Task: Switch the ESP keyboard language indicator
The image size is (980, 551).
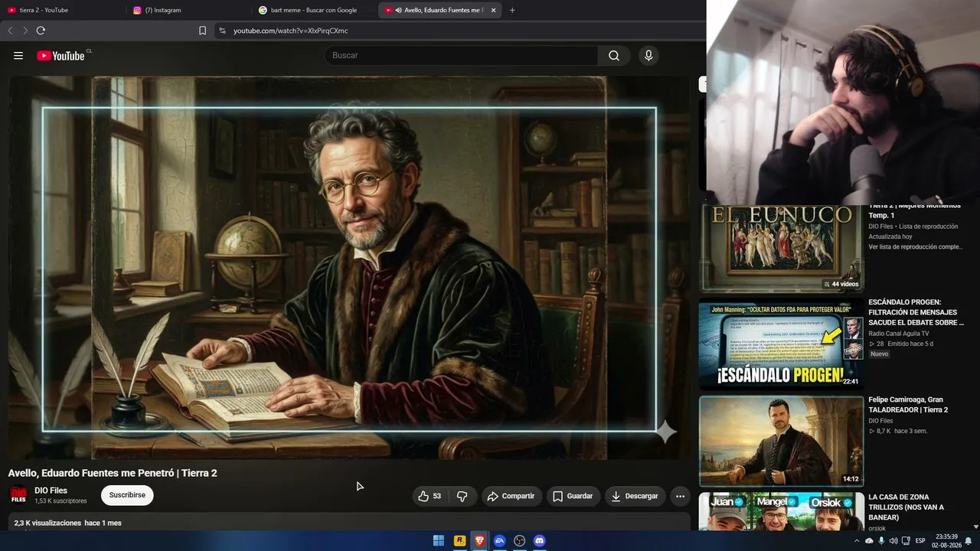Action: [920, 541]
